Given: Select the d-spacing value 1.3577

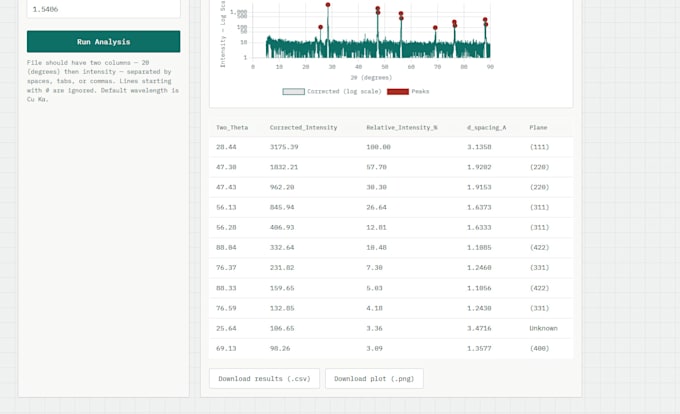Looking at the screenshot, I should 479,348.
